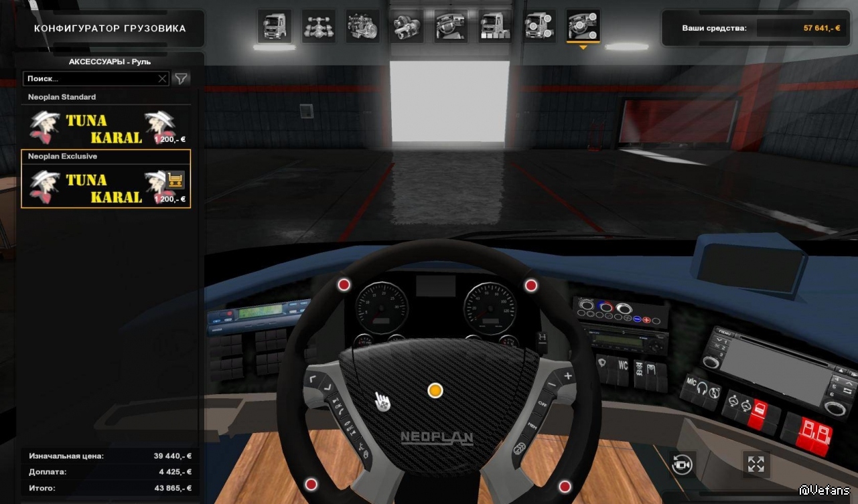
Task: Open the truck configuration category icon
Action: coord(275,26)
